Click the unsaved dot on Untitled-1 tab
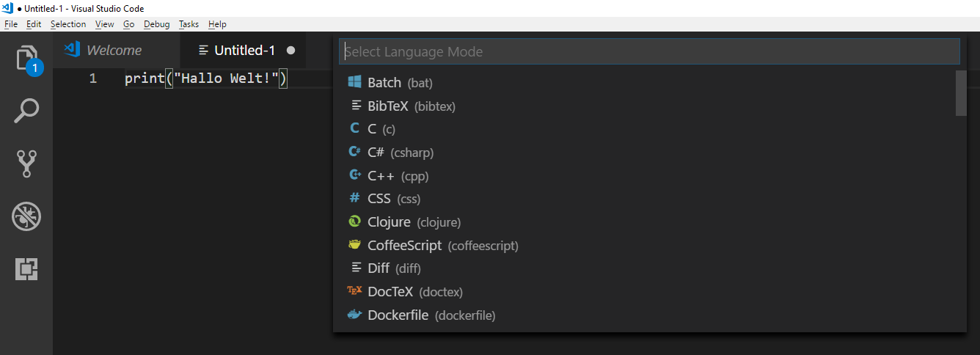 click(290, 51)
